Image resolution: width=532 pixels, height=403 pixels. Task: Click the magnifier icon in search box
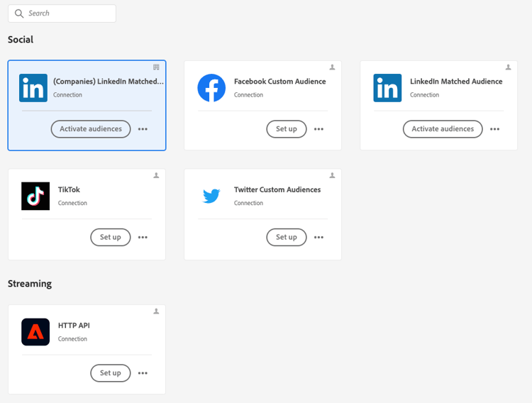(x=19, y=13)
